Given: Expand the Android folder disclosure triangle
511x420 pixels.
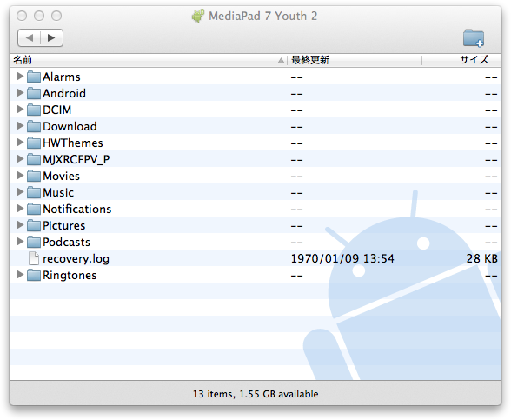Looking at the screenshot, I should tap(20, 93).
